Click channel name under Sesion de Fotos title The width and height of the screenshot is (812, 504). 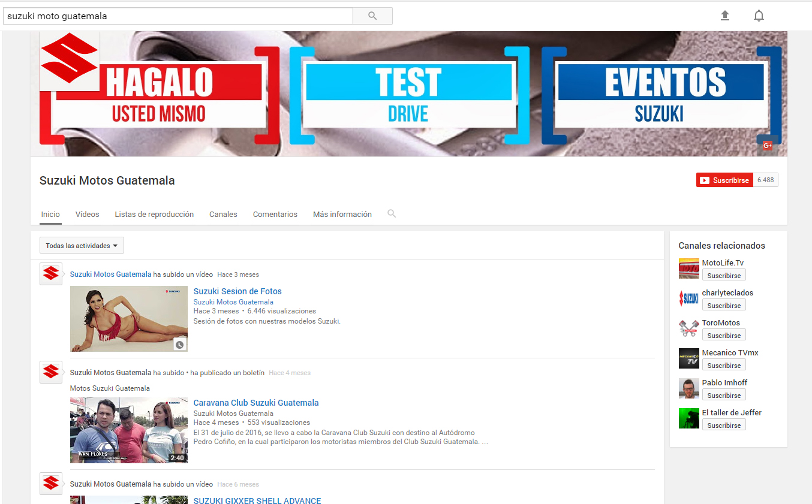click(233, 302)
